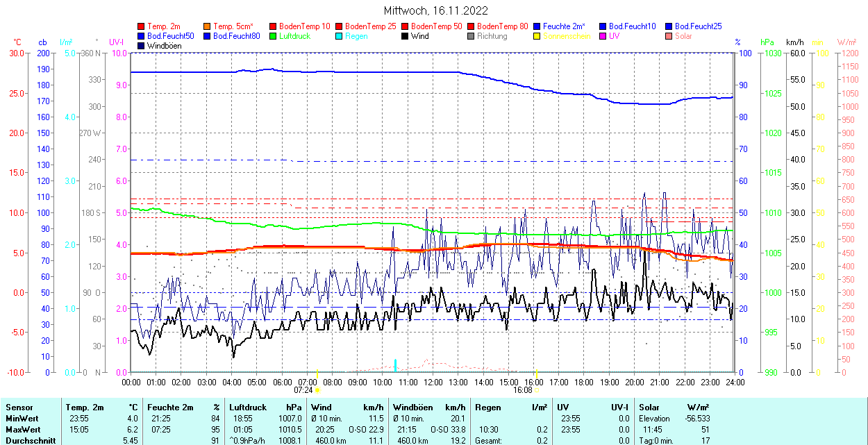
Task: Click the red Temp. 2m legend swatch
Action: [142, 26]
